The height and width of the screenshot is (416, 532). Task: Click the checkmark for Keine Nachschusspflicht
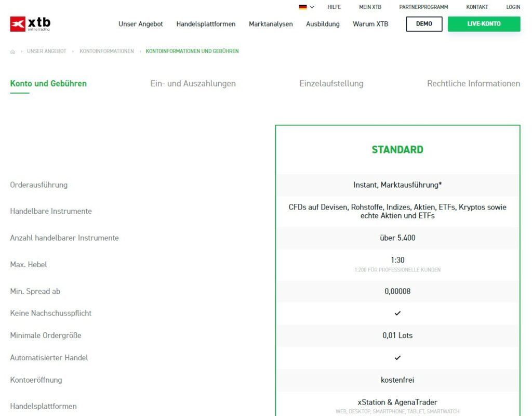pyautogui.click(x=397, y=313)
